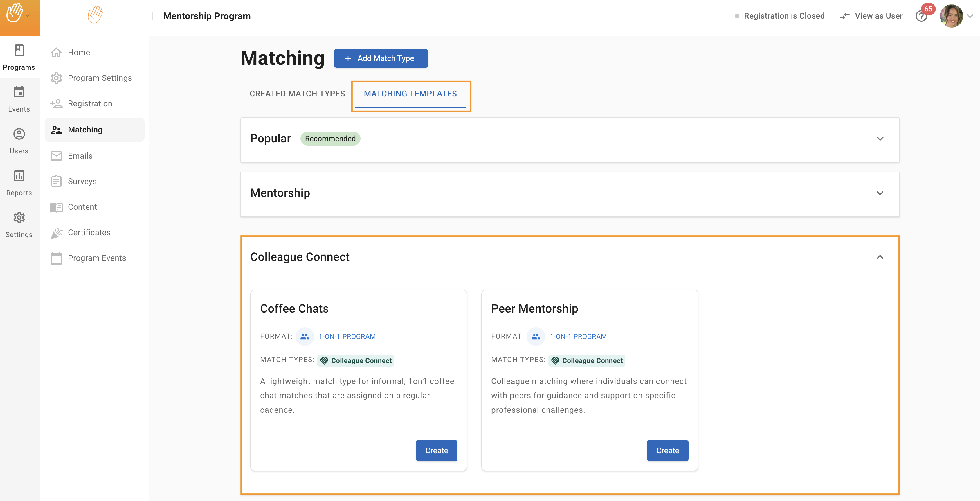Create the Peer Mentorship template
The height and width of the screenshot is (501, 980).
[667, 450]
